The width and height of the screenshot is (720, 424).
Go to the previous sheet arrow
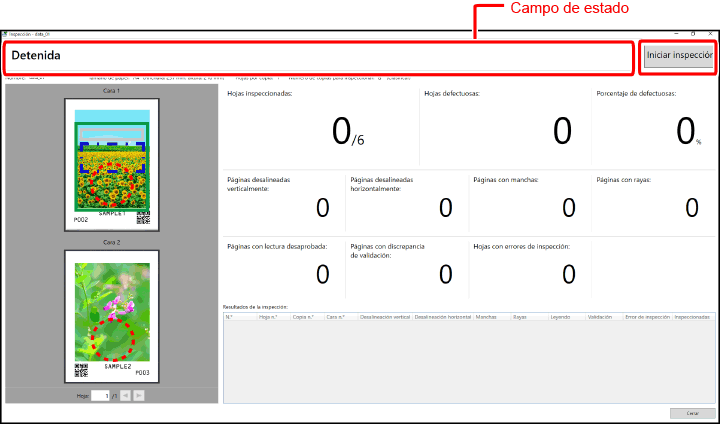coord(127,396)
